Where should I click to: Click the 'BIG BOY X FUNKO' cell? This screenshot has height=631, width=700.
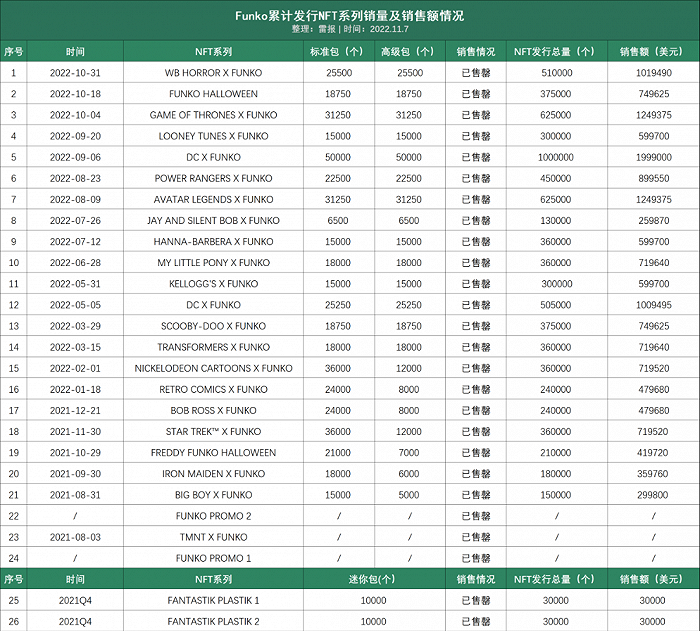click(213, 495)
